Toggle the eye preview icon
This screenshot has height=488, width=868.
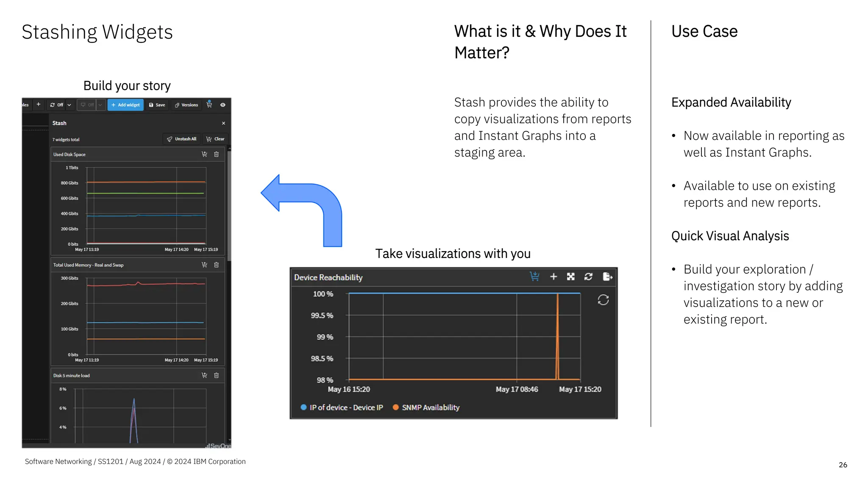tap(223, 105)
